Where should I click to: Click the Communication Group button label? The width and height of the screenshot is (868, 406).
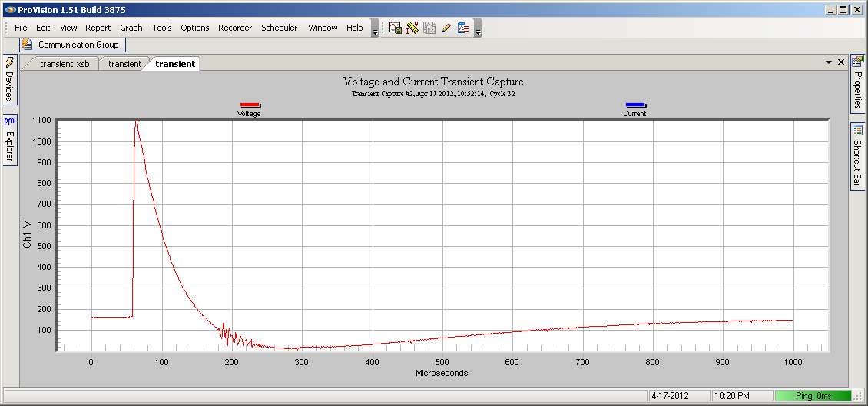78,45
